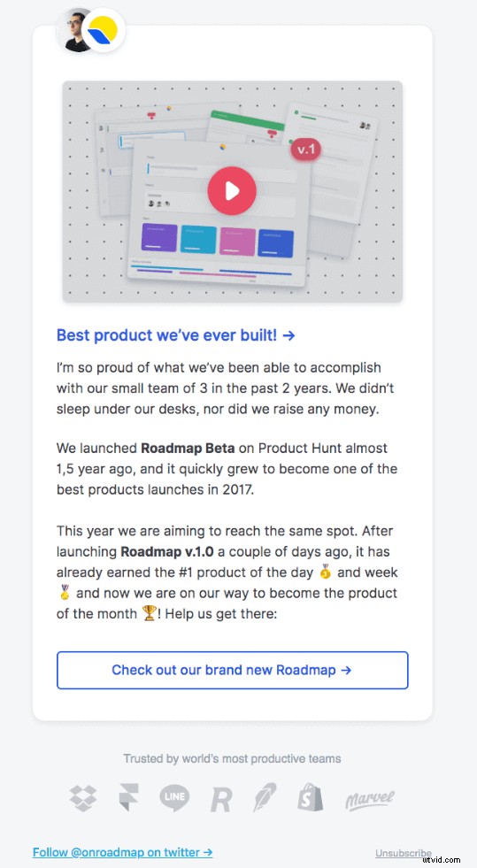The width and height of the screenshot is (477, 868).
Task: Click the cyan card in video preview
Action: point(198,239)
